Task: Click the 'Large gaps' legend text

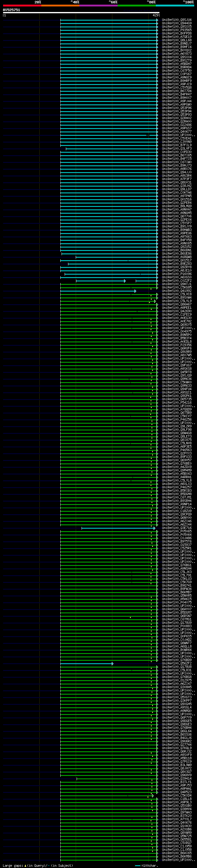Action: (x=13, y=866)
